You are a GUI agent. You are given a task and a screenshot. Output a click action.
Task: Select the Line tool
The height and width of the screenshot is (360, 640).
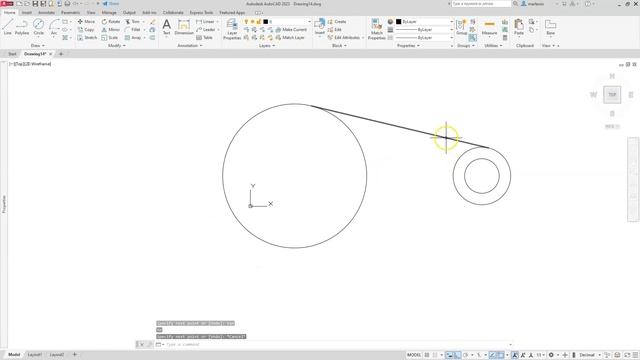point(7,27)
